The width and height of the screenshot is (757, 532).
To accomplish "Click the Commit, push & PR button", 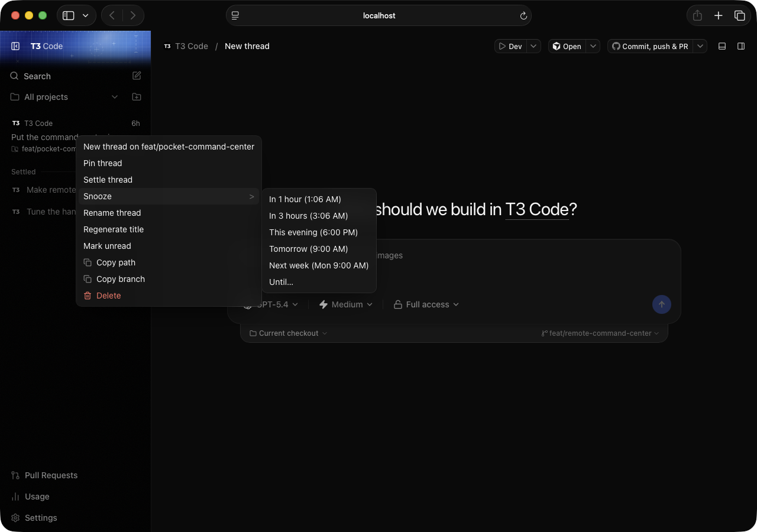I will point(650,46).
